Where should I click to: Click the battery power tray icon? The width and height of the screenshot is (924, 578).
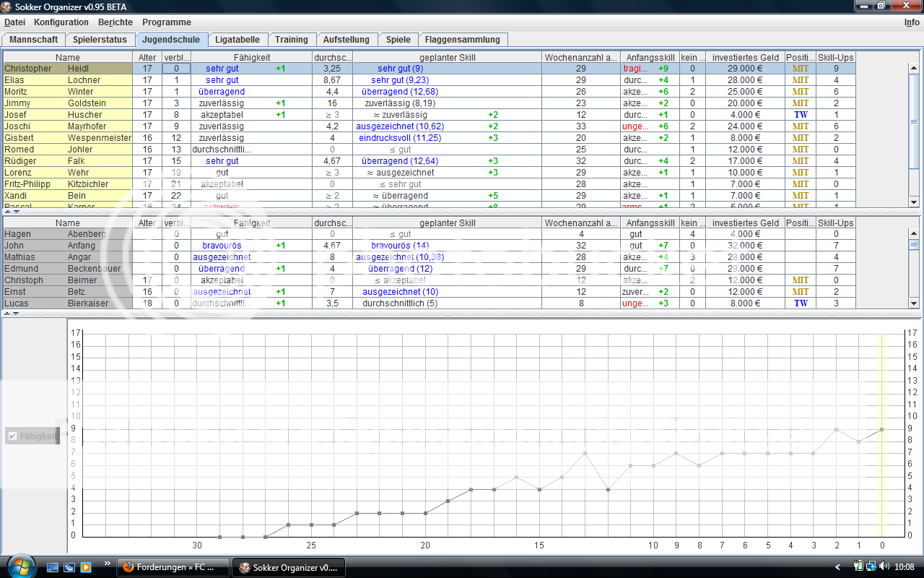point(858,566)
